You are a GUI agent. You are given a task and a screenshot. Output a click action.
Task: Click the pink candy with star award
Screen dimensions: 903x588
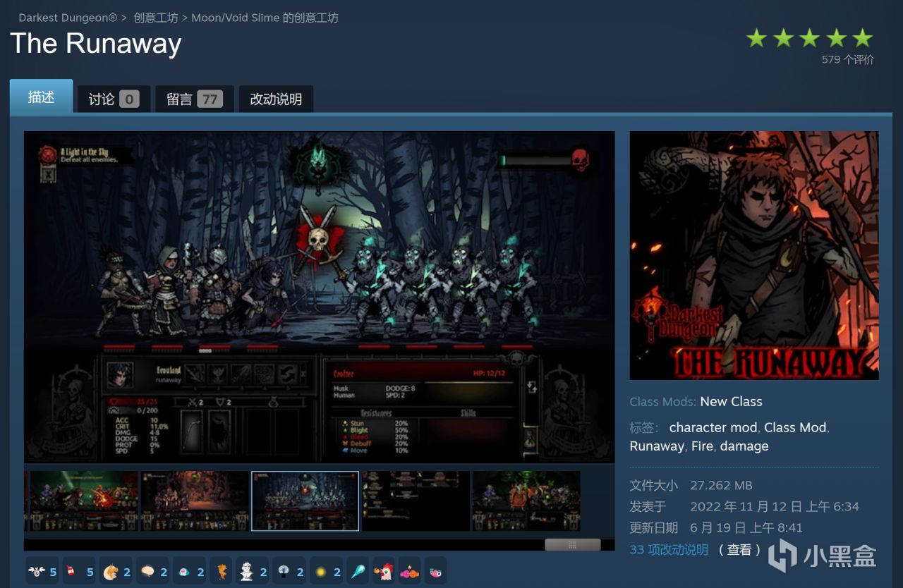click(409, 572)
